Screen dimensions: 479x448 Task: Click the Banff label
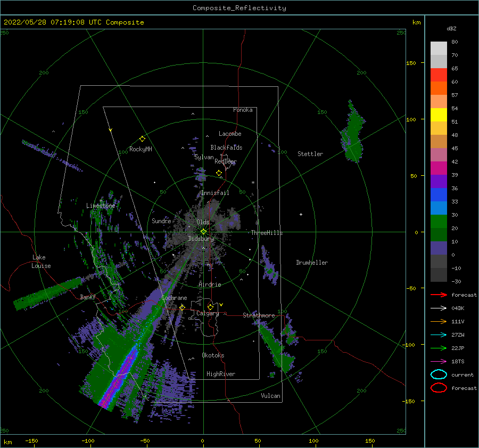click(88, 297)
